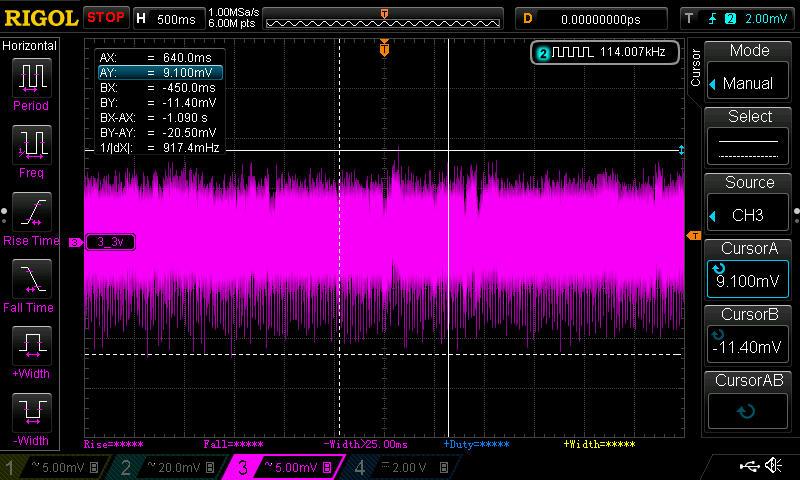Toggle channel 2 at 20.0mV

(x=168, y=467)
